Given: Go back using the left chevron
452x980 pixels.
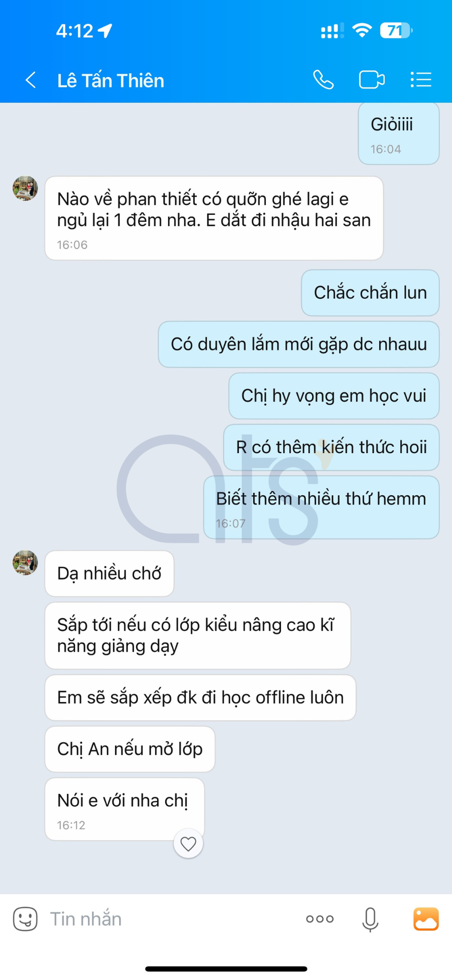Looking at the screenshot, I should click(x=31, y=80).
